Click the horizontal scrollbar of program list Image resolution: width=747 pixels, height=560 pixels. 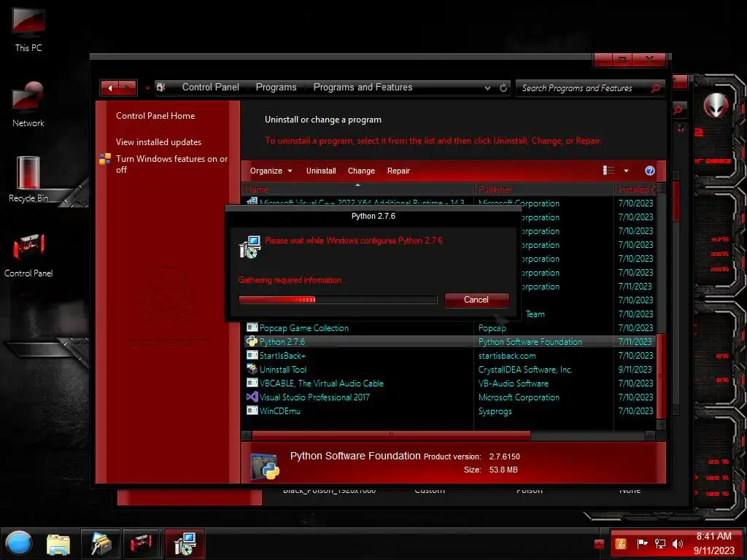(391, 435)
